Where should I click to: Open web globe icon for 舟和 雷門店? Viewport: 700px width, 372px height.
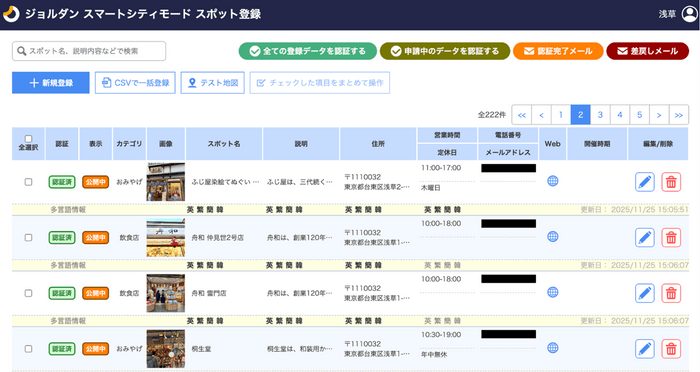553,292
